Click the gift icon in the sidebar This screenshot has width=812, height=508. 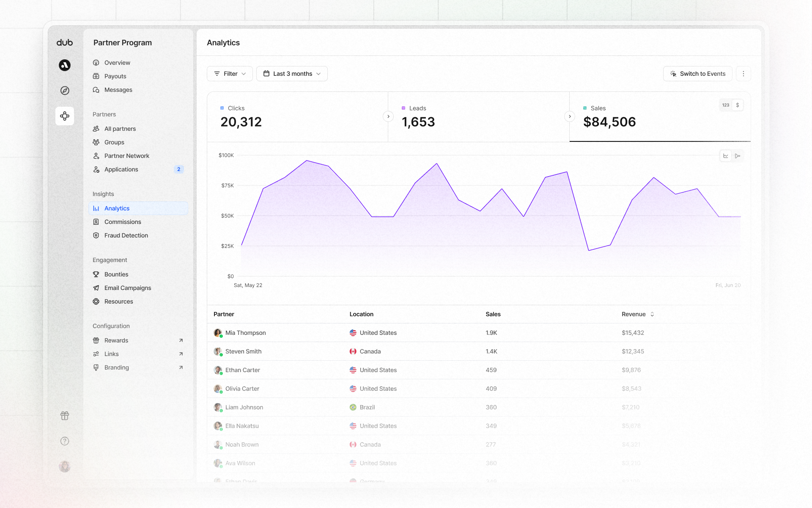click(65, 416)
